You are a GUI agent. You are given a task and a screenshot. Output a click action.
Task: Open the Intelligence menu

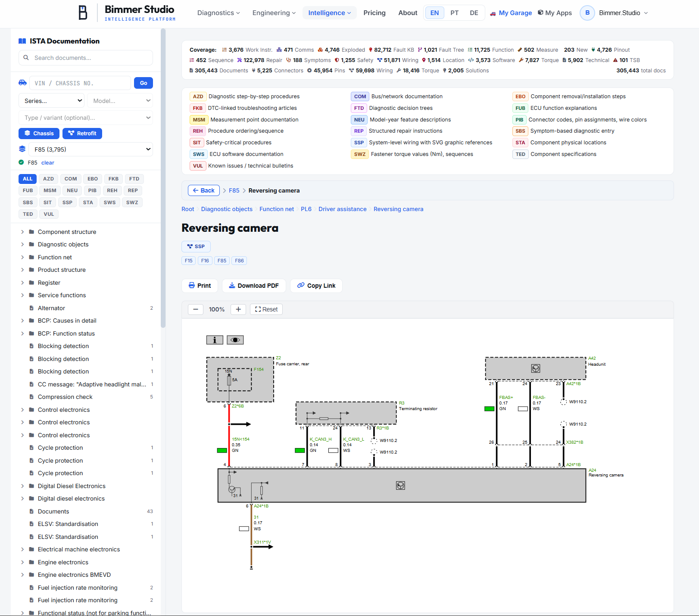(x=330, y=13)
